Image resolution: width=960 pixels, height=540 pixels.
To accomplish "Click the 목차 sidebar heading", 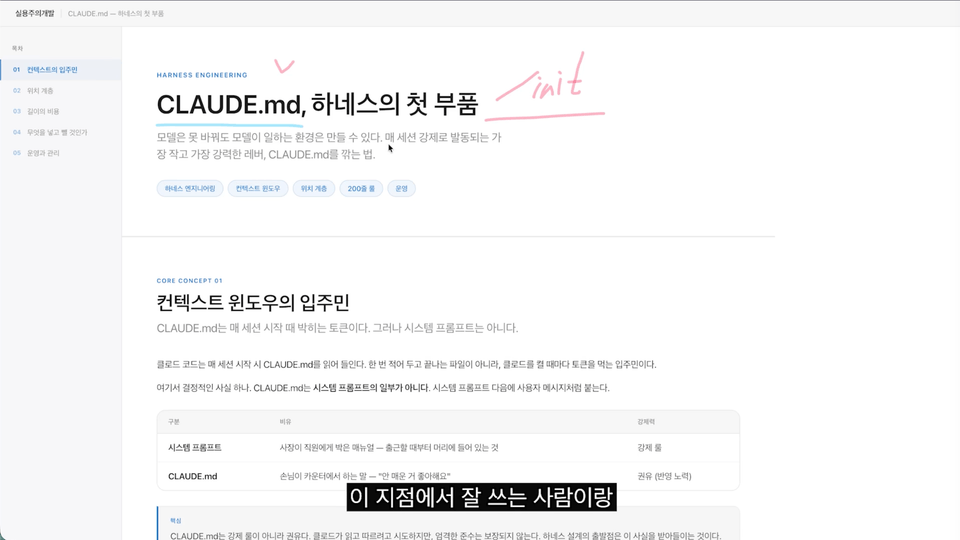I will pos(17,48).
